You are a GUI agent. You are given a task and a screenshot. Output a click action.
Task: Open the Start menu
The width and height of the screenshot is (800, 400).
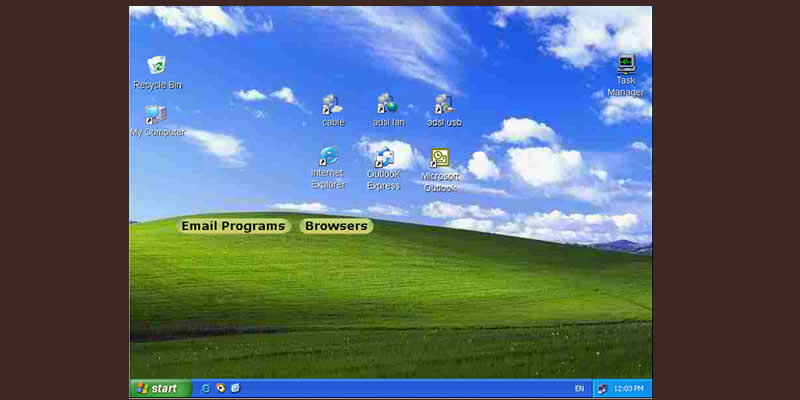click(161, 388)
